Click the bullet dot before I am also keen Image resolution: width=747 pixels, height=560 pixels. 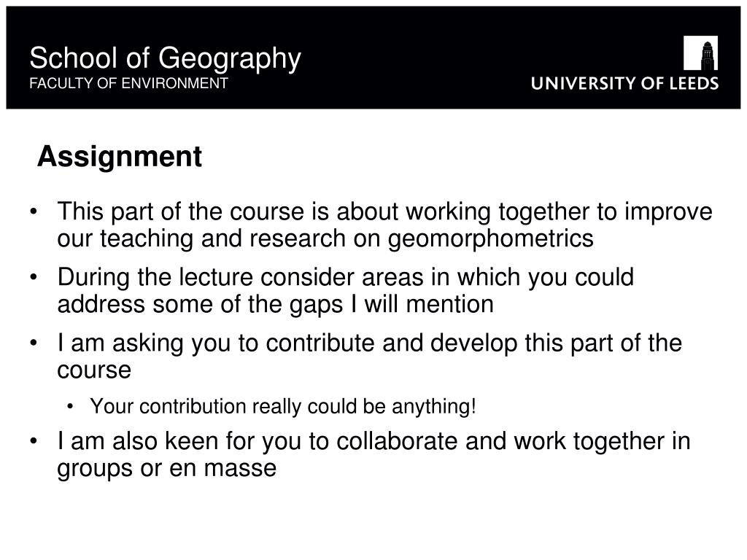33,441
